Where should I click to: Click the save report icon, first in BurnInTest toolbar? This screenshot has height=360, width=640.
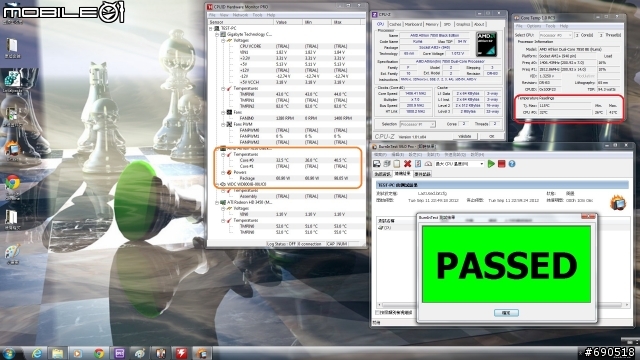pyautogui.click(x=377, y=164)
